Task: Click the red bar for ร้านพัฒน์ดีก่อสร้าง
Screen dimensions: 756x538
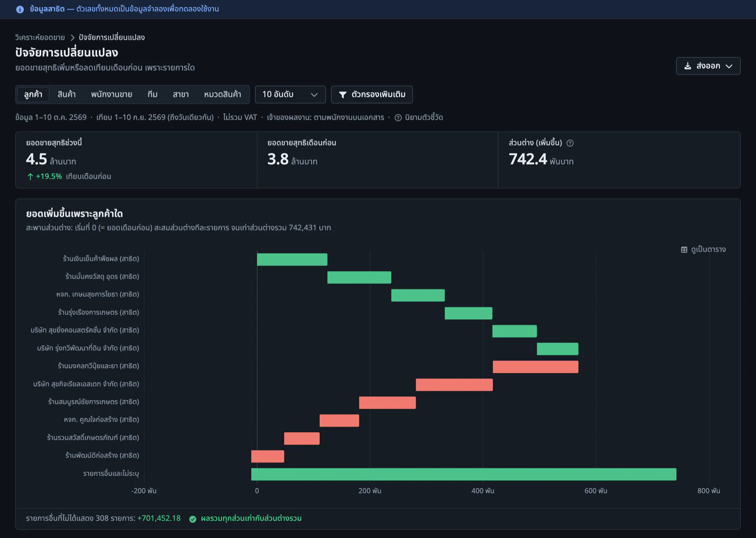Action: pyautogui.click(x=268, y=456)
